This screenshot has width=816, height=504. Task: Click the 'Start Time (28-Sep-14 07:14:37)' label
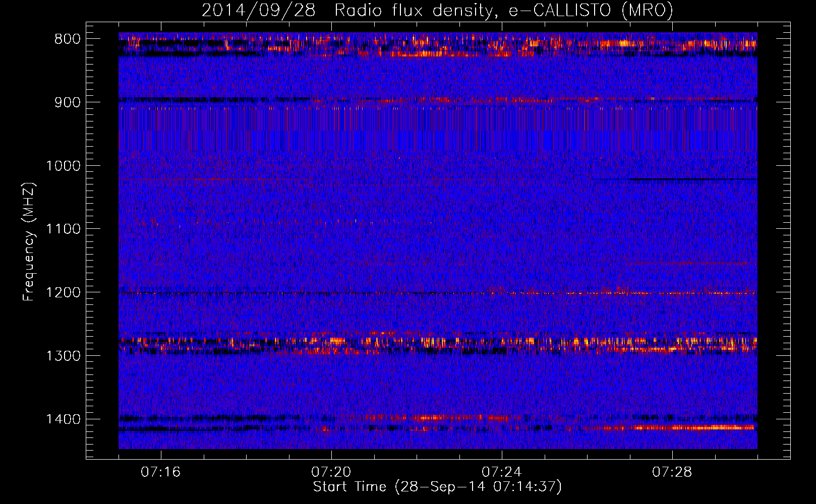coord(437,487)
